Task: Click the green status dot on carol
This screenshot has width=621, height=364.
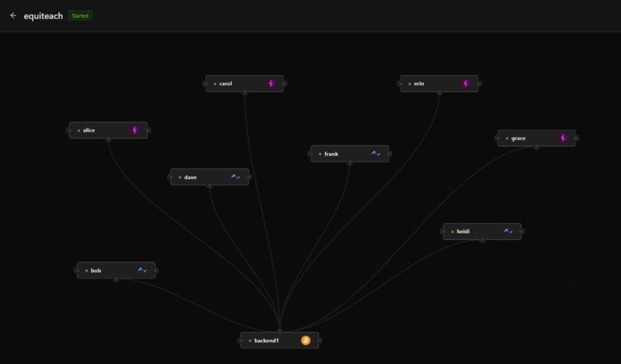Action: [x=215, y=84]
